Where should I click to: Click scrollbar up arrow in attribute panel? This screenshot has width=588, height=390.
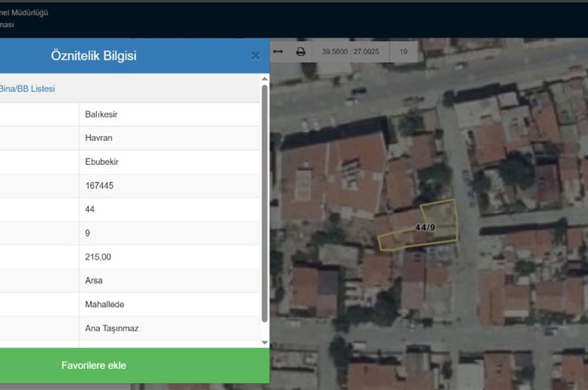265,79
